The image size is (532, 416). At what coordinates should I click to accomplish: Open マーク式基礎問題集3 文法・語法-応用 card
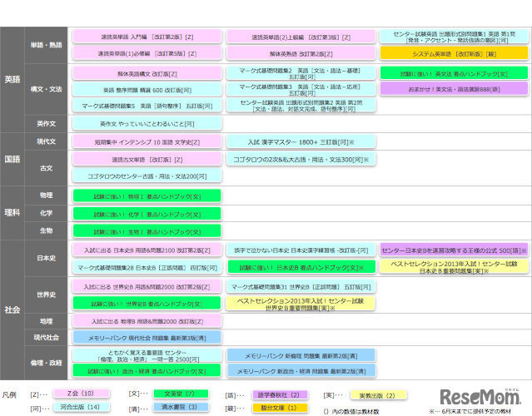tap(301, 90)
